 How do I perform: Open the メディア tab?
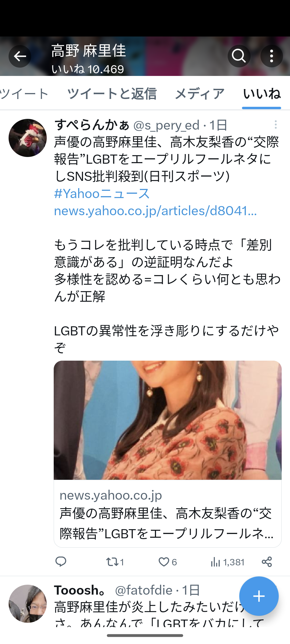coord(200,94)
